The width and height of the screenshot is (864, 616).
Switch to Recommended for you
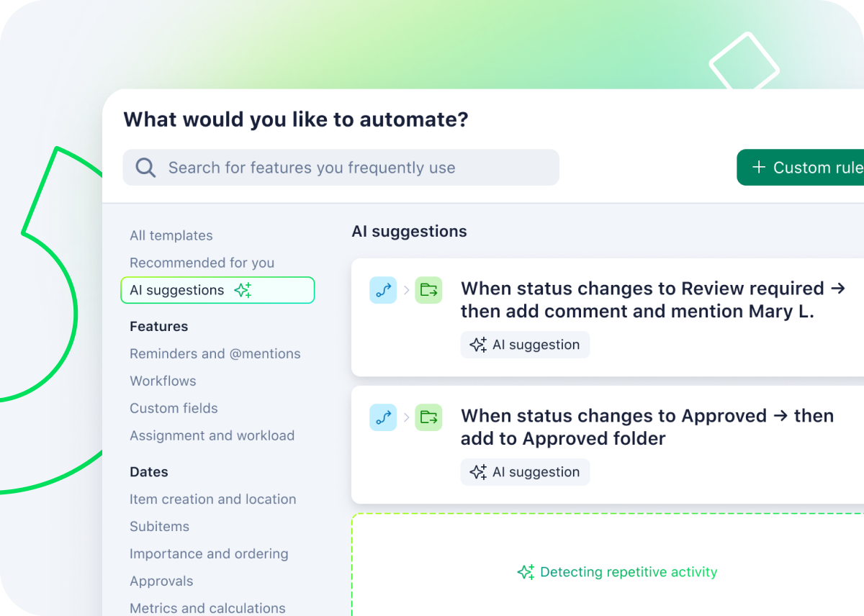click(202, 263)
